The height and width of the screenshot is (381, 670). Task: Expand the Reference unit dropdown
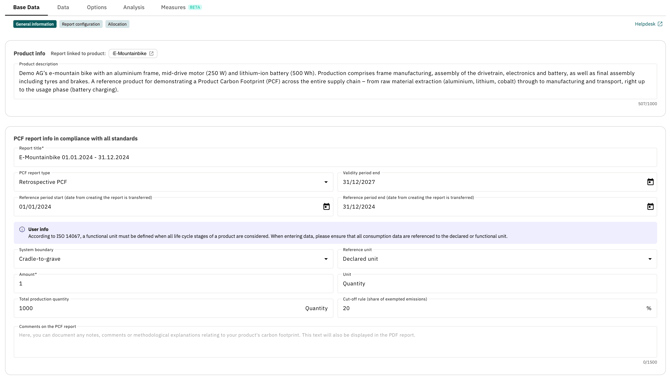(649, 259)
